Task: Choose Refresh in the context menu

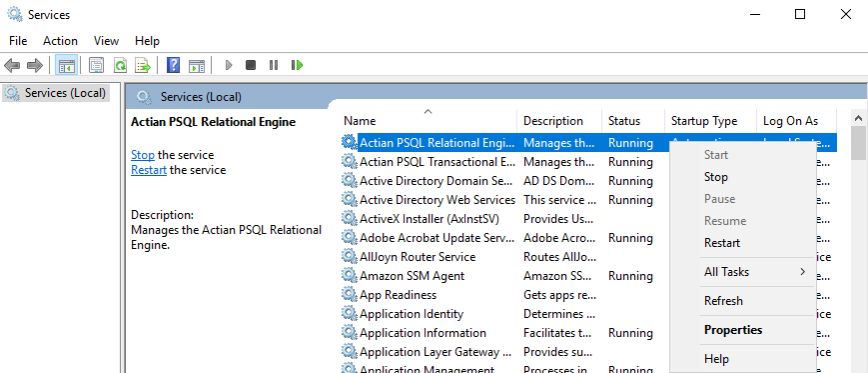Action: pos(743,301)
